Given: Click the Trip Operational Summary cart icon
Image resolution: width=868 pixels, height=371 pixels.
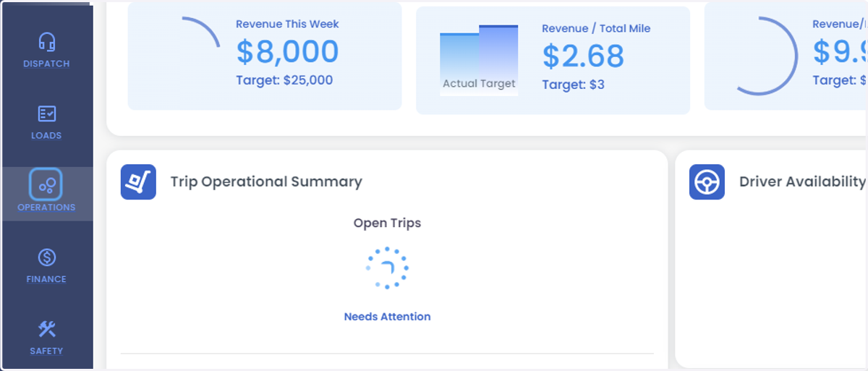Looking at the screenshot, I should pyautogui.click(x=138, y=182).
